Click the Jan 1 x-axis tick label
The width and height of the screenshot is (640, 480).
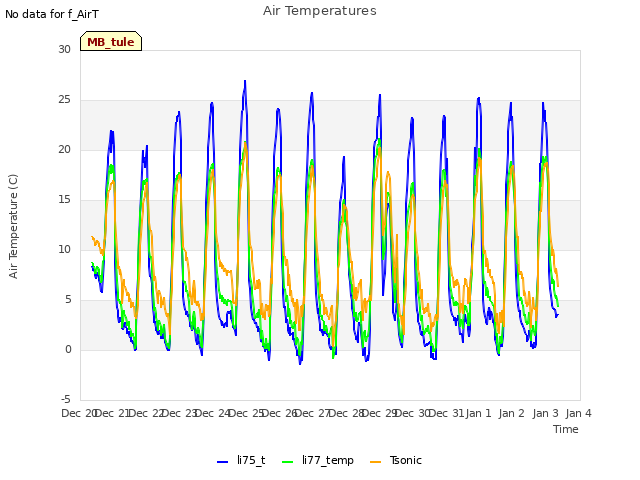478,413
